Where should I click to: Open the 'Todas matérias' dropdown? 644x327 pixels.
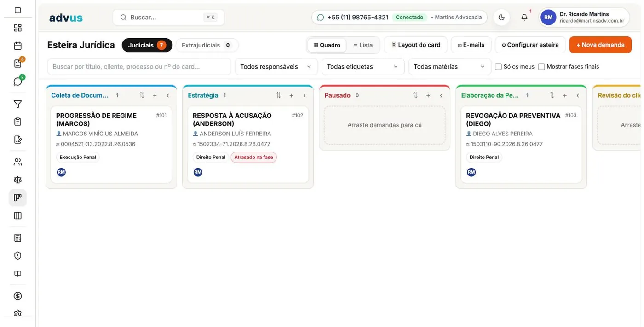tap(450, 67)
